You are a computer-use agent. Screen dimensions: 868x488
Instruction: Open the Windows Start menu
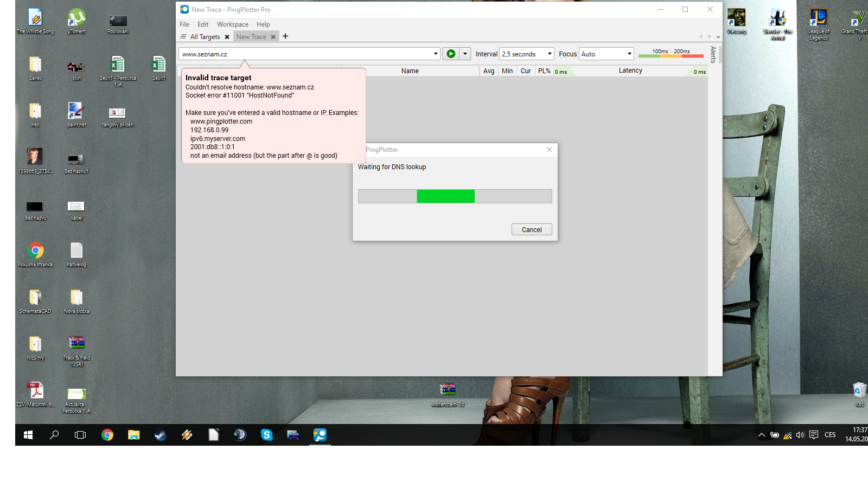[28, 435]
